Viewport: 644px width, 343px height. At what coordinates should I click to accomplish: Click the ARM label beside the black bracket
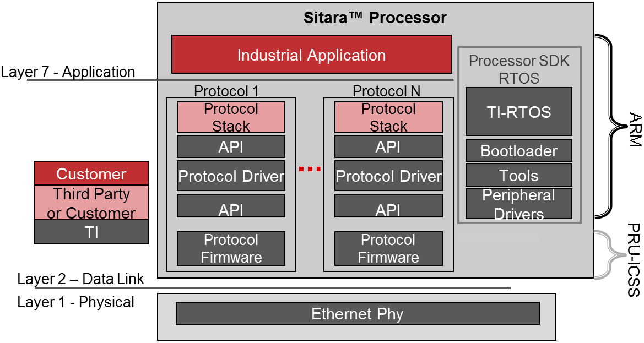(634, 130)
